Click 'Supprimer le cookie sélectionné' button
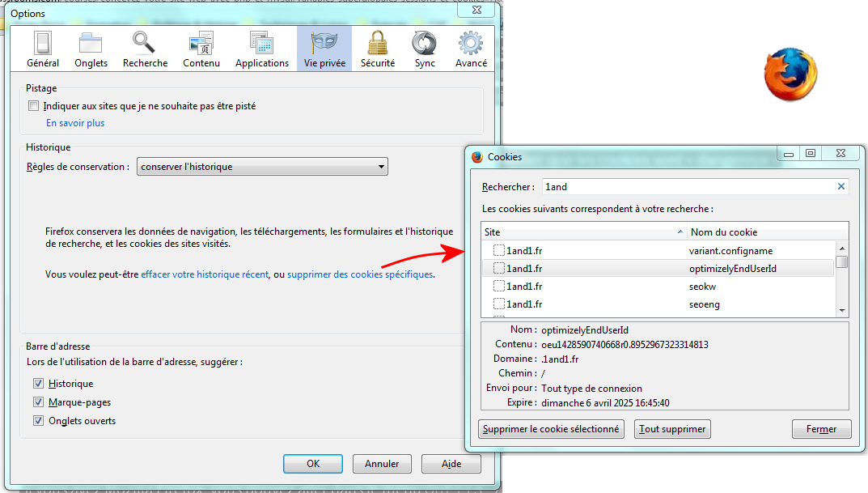The height and width of the screenshot is (493, 868). (551, 429)
